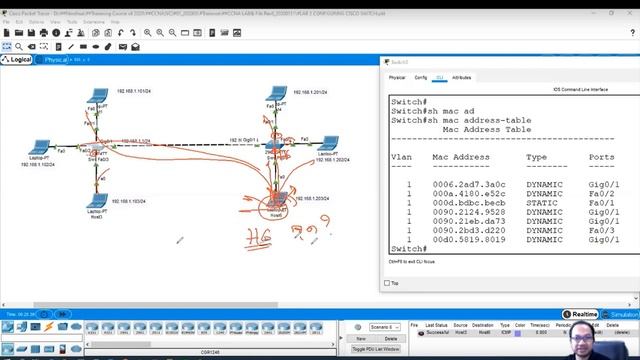Click the laptop labeled 192.168.1.101/24

[x=98, y=96]
